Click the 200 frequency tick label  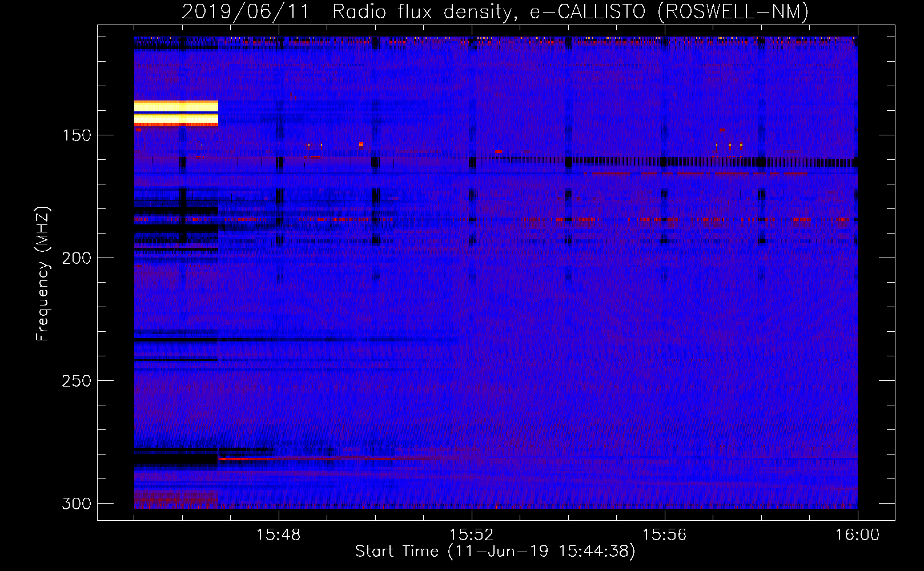click(77, 258)
